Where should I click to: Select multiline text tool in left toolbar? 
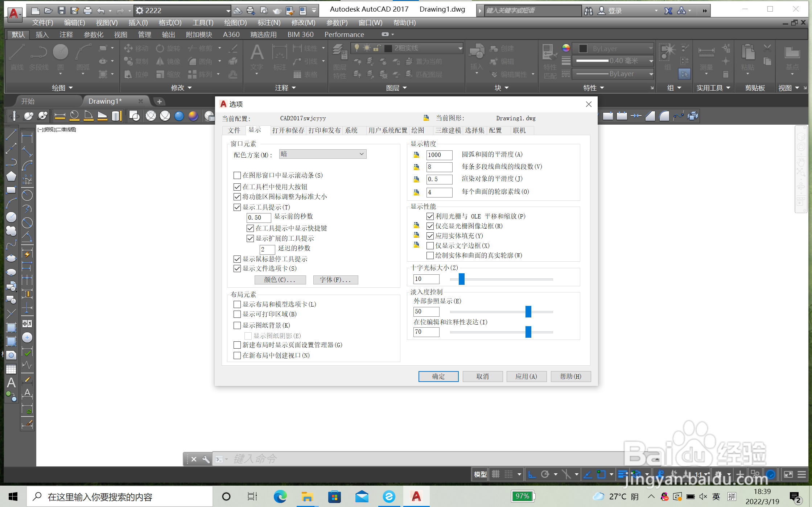(x=11, y=383)
